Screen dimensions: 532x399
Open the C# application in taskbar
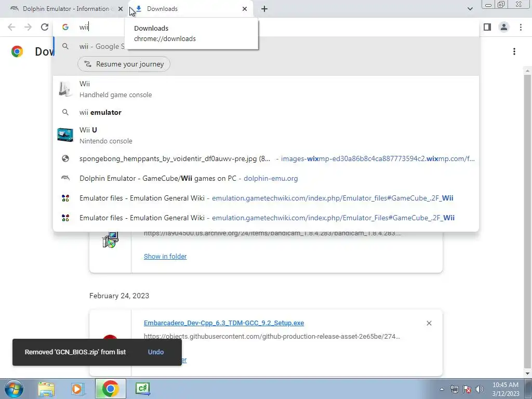[x=142, y=389]
